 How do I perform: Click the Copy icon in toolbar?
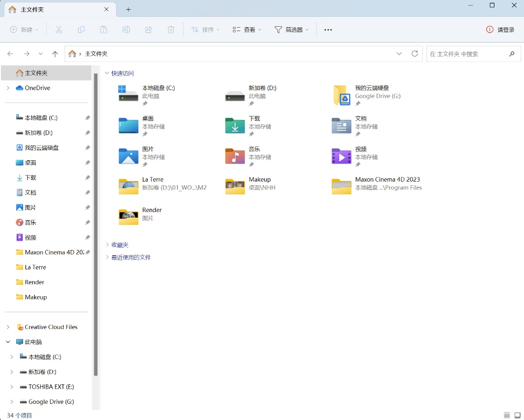click(x=81, y=30)
